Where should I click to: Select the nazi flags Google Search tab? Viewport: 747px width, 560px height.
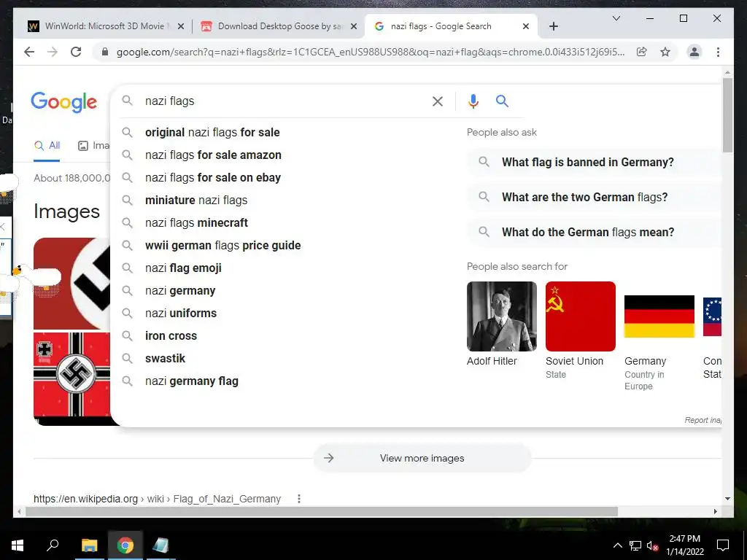tap(450, 26)
